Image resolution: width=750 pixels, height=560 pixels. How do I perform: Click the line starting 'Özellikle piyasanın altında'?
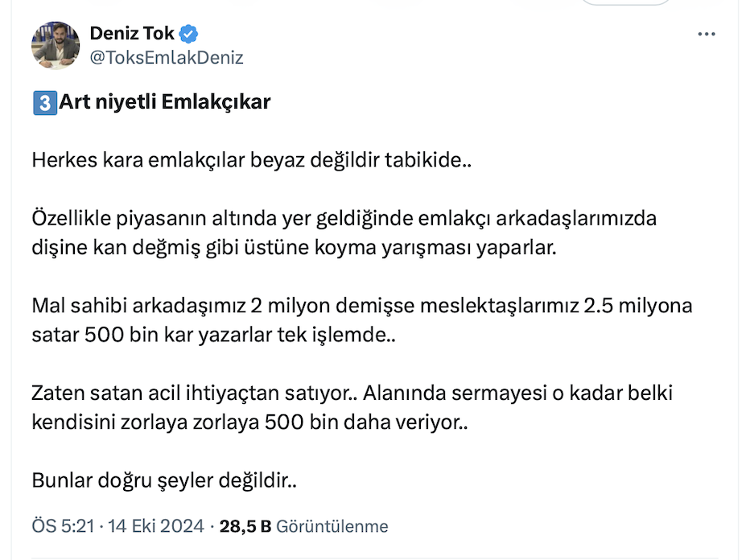(x=344, y=219)
